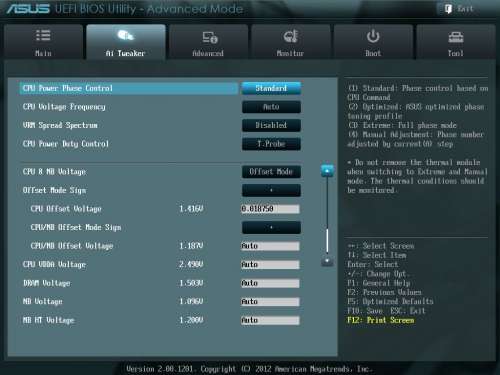Select the CPU Voltage Frequency label
This screenshot has width=500, height=375.
(64, 107)
